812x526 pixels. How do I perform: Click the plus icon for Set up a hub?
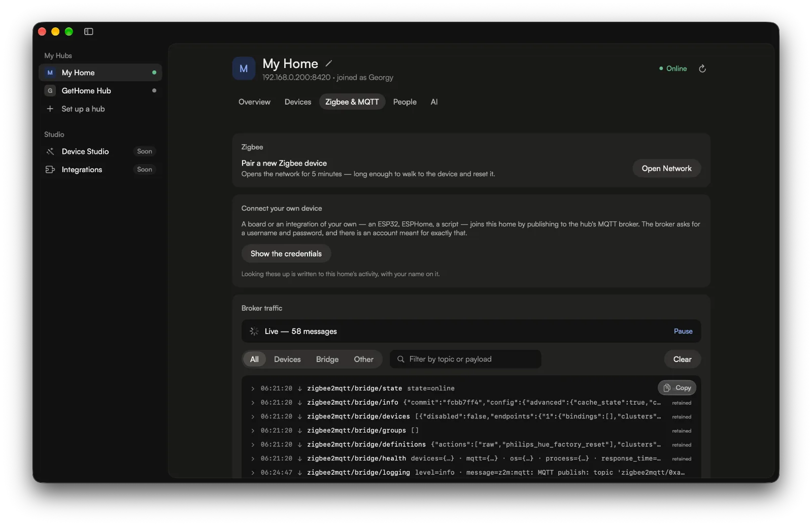(50, 109)
